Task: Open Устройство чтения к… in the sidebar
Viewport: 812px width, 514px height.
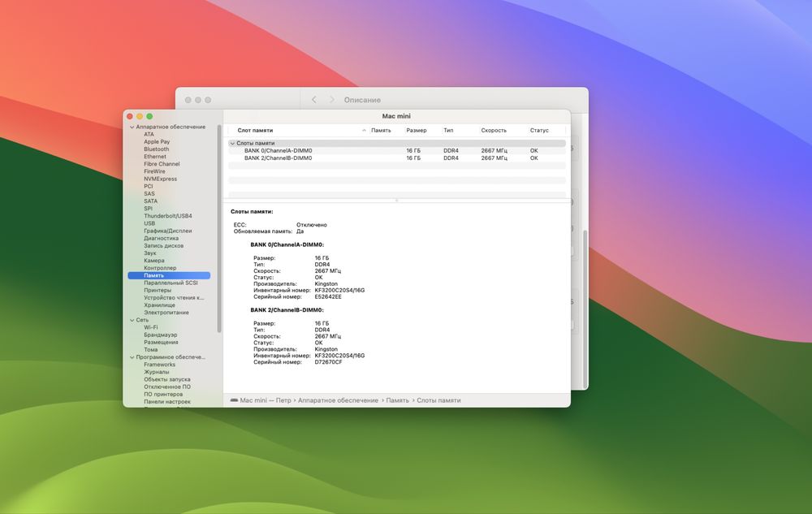Action: (x=174, y=298)
